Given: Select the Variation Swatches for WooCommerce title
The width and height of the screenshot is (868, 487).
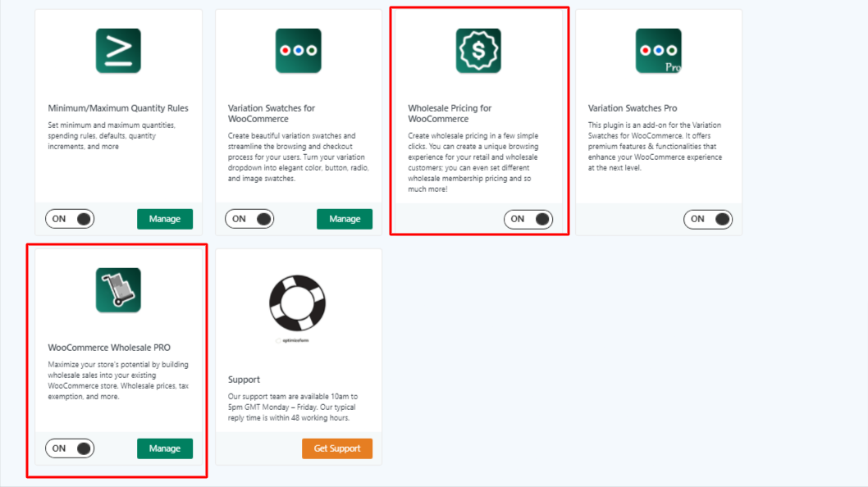Looking at the screenshot, I should coord(272,113).
